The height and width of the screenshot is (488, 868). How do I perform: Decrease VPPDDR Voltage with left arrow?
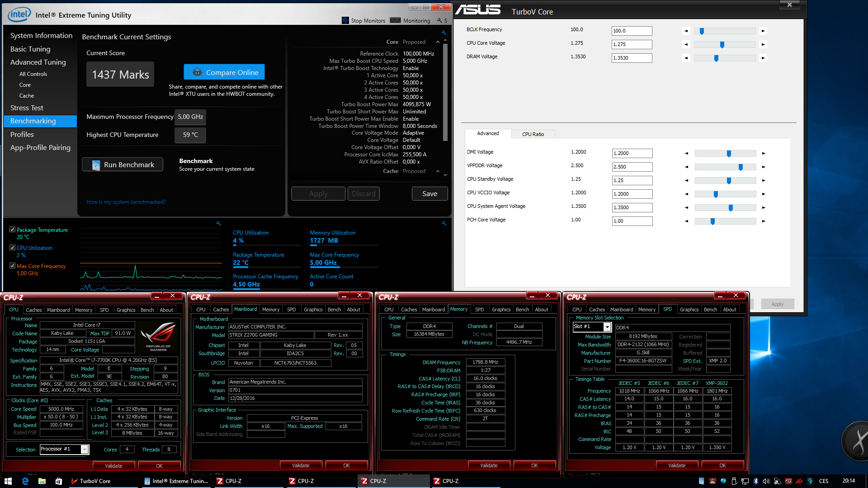(x=687, y=167)
